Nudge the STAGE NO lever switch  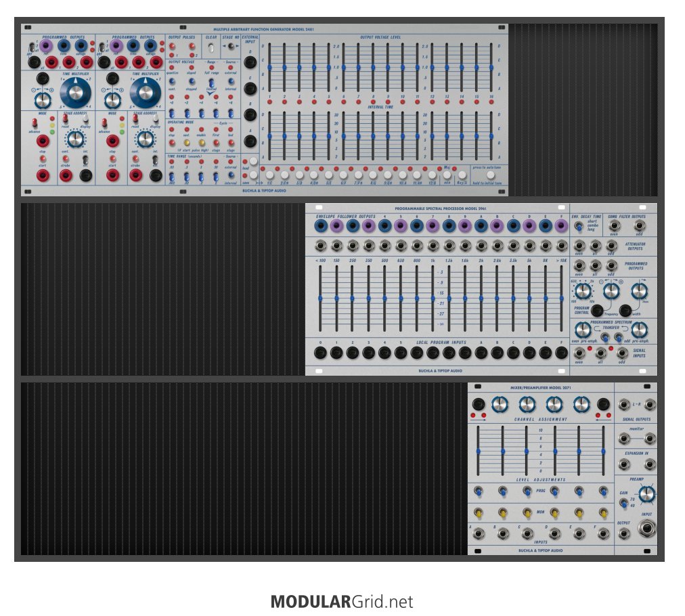click(231, 46)
